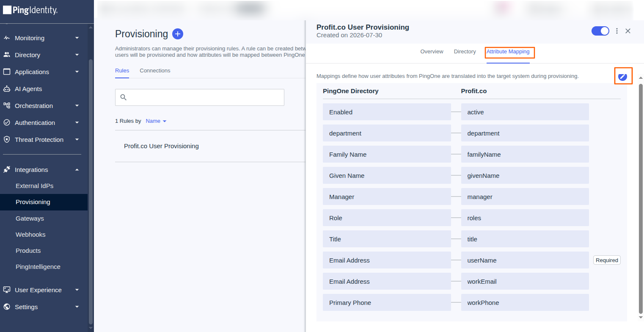Click the Settings globe icon
This screenshot has width=644, height=332.
point(6,307)
